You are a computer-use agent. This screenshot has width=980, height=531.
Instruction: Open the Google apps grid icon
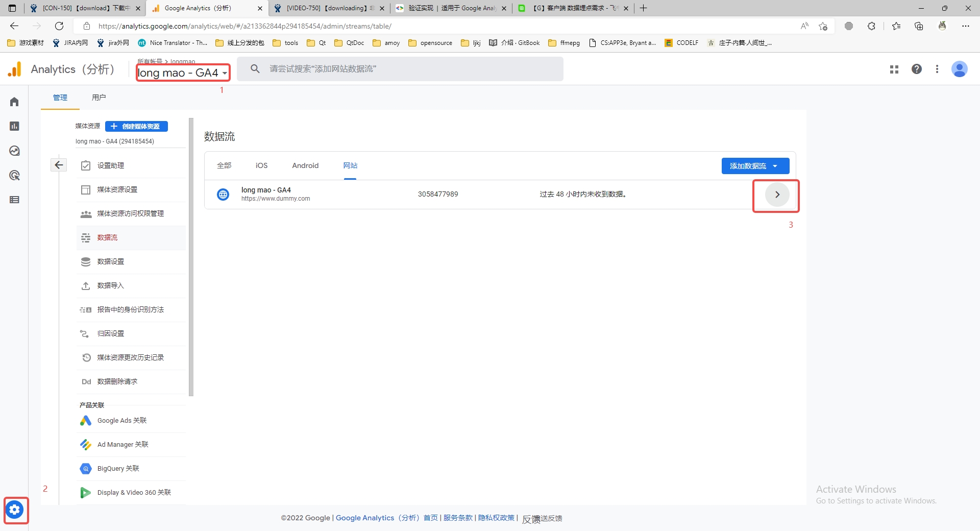(894, 69)
